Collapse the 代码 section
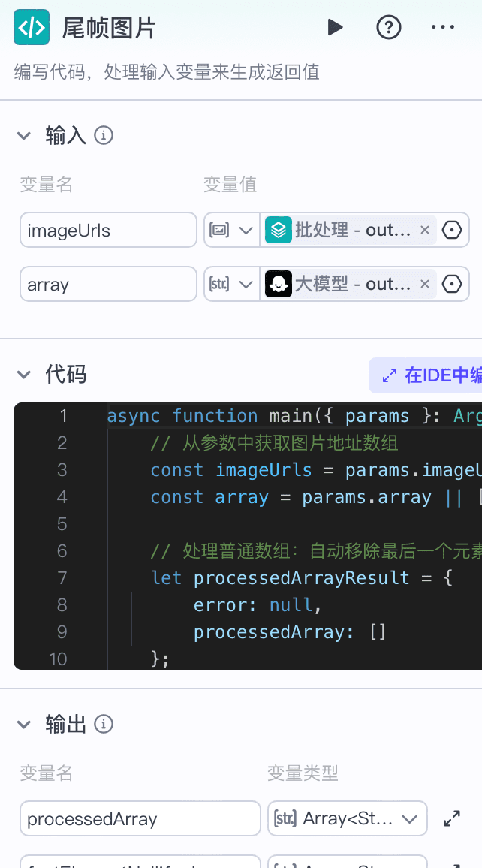 click(24, 375)
